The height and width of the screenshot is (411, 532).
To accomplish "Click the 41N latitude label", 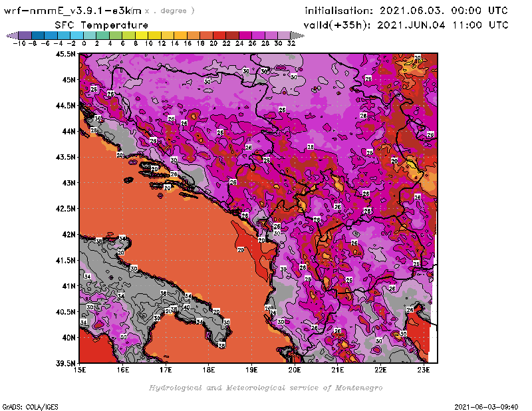I will (x=68, y=286).
